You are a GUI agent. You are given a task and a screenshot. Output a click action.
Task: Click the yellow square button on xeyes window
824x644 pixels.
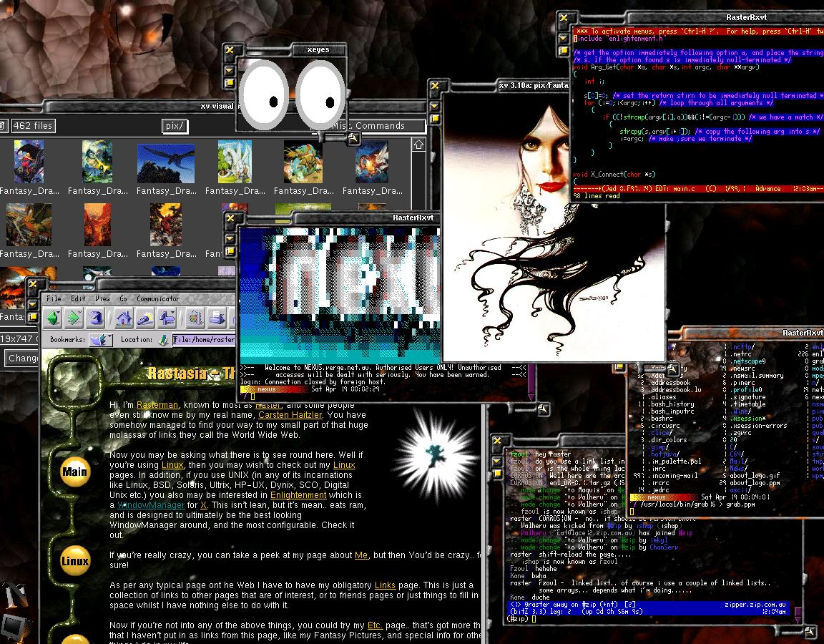point(230,83)
